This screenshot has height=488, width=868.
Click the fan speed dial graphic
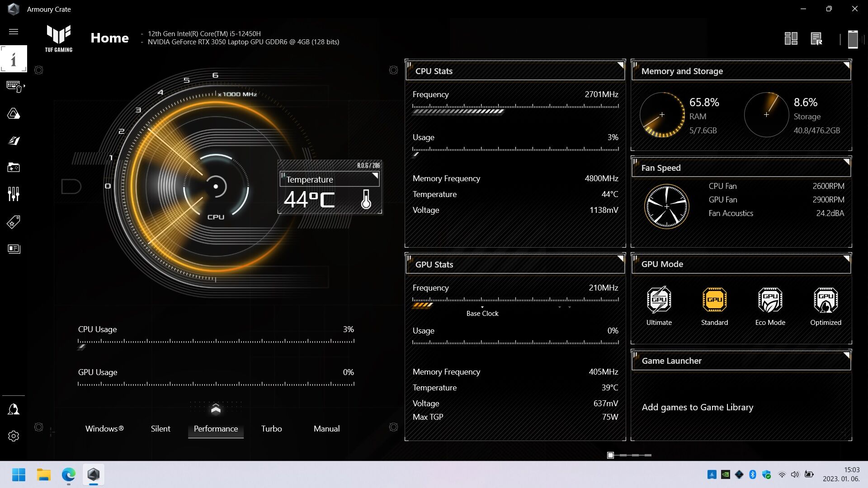pyautogui.click(x=666, y=206)
